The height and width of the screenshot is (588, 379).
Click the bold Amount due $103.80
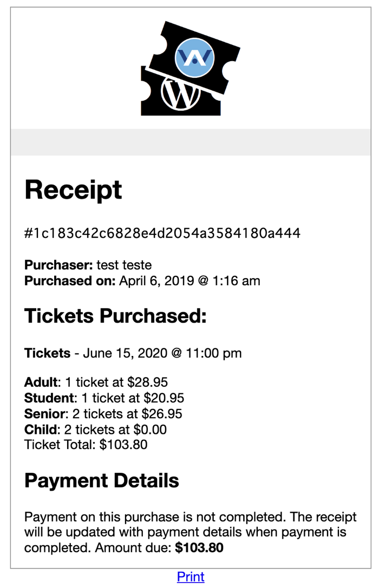(x=199, y=547)
